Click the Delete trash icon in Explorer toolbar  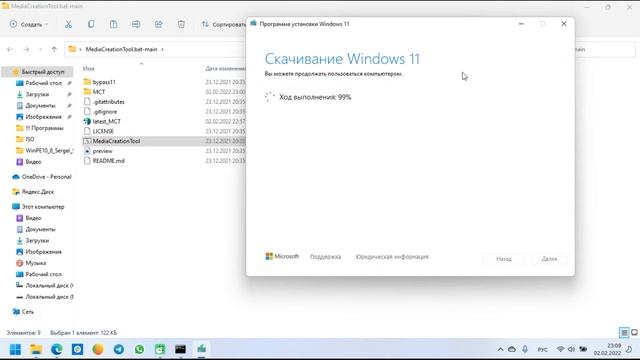point(181,24)
